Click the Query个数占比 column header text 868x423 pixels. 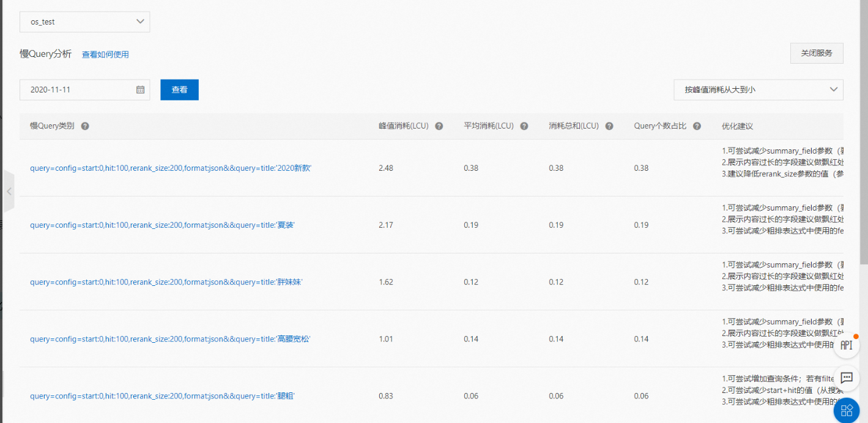pyautogui.click(x=660, y=126)
